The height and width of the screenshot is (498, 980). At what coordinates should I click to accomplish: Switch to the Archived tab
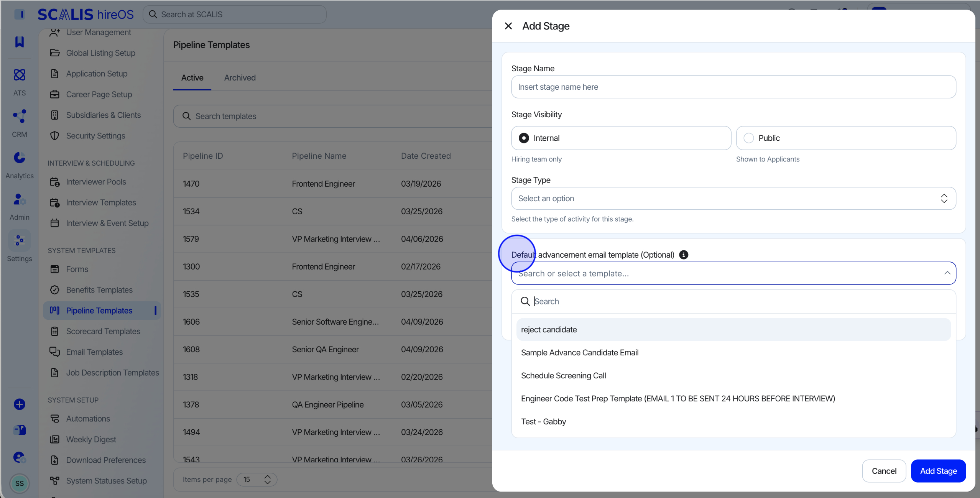click(240, 77)
